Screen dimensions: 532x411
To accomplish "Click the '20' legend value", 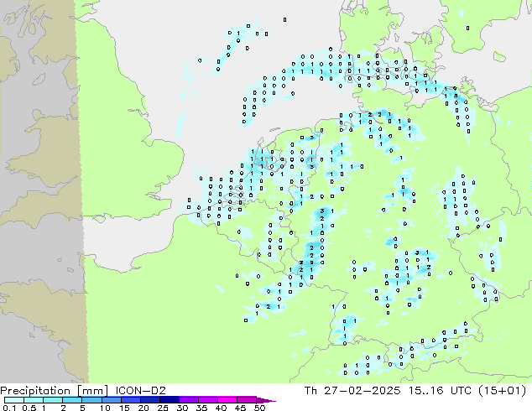I will point(143,408).
